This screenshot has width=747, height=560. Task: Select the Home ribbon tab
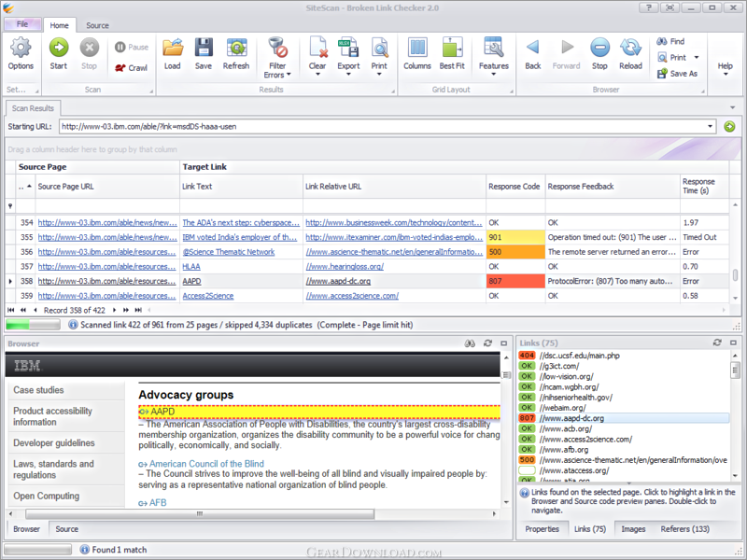pyautogui.click(x=60, y=25)
